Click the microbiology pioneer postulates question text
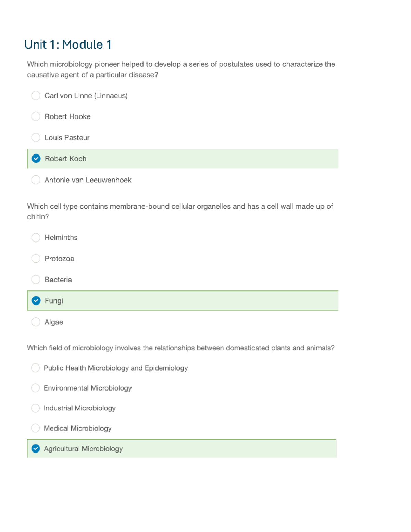Image resolution: width=411 pixels, height=532 pixels. (181, 70)
